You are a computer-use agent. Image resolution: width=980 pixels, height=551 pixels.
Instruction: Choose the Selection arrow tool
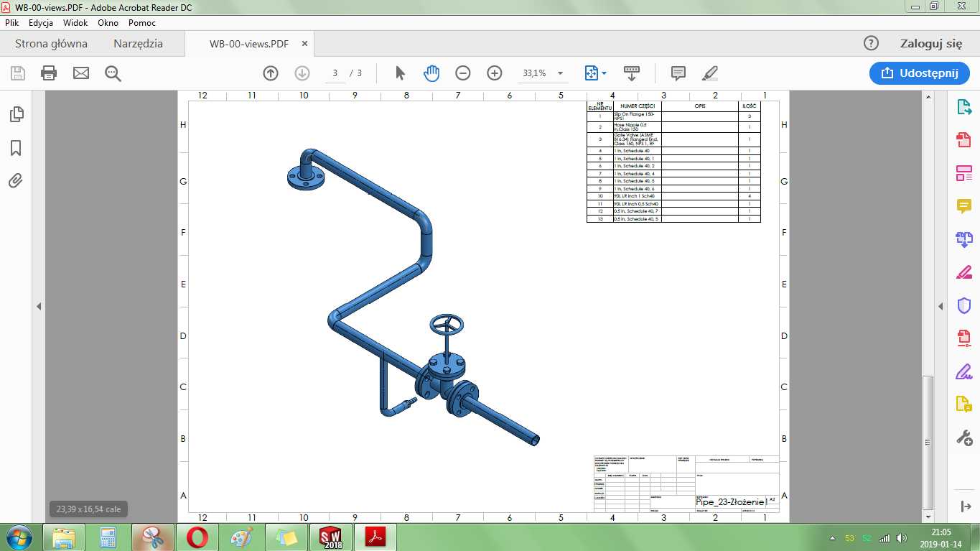pyautogui.click(x=401, y=73)
